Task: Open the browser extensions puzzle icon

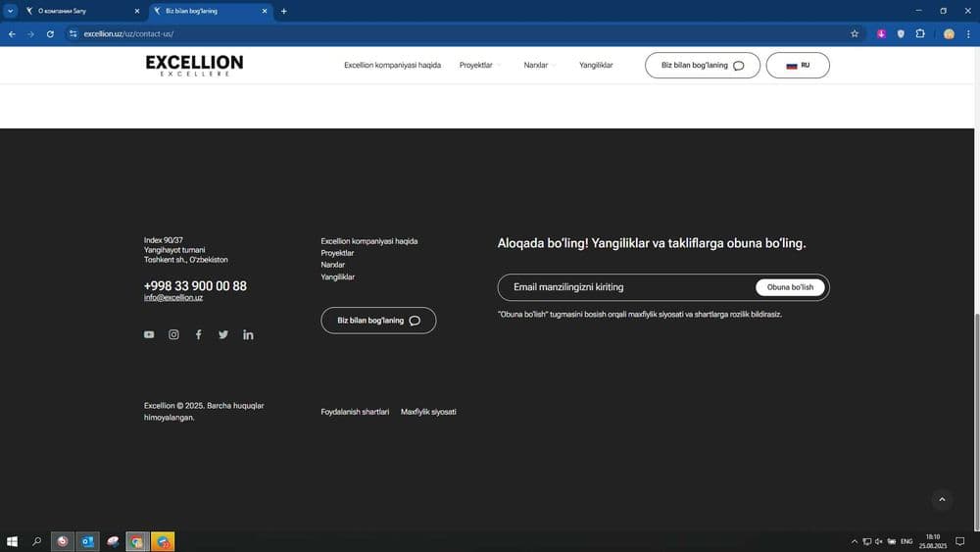Action: click(920, 33)
